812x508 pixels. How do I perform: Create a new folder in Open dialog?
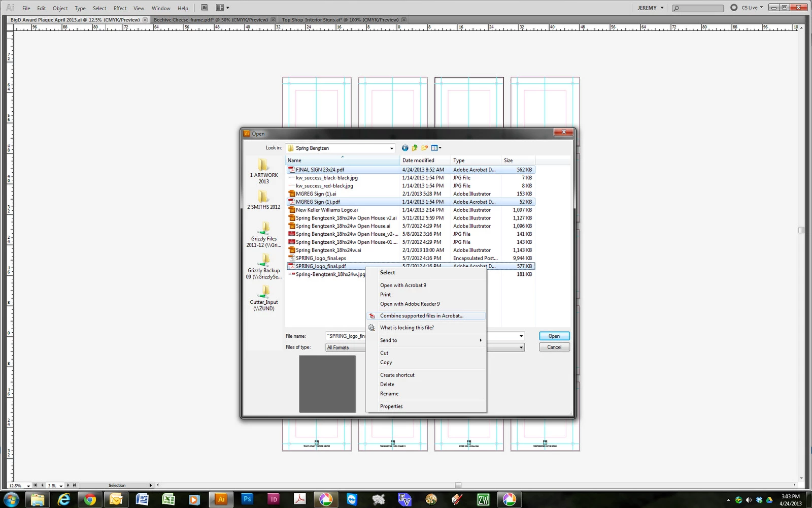pyautogui.click(x=424, y=148)
